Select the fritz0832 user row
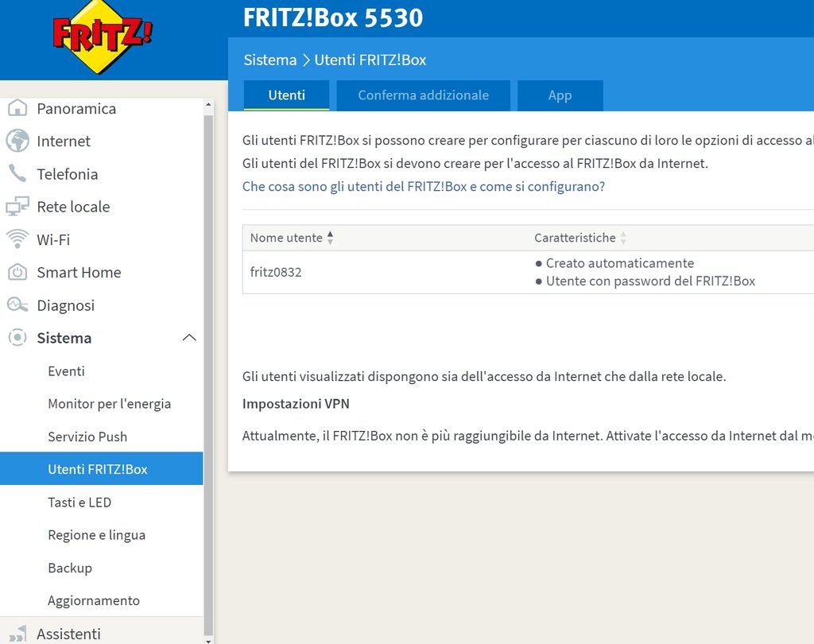Screen dimensions: 814x644 point(528,272)
